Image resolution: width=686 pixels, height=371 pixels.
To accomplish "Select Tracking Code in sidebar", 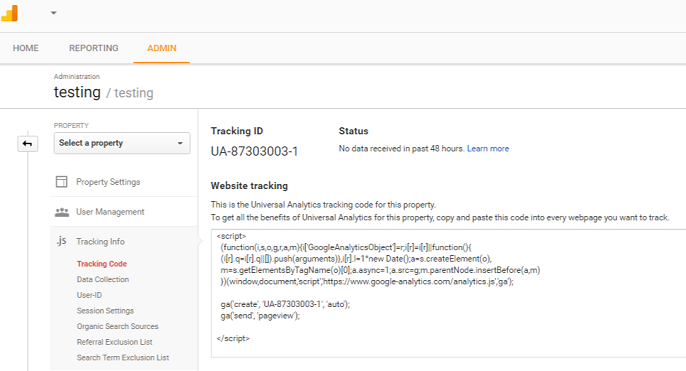I will (102, 264).
